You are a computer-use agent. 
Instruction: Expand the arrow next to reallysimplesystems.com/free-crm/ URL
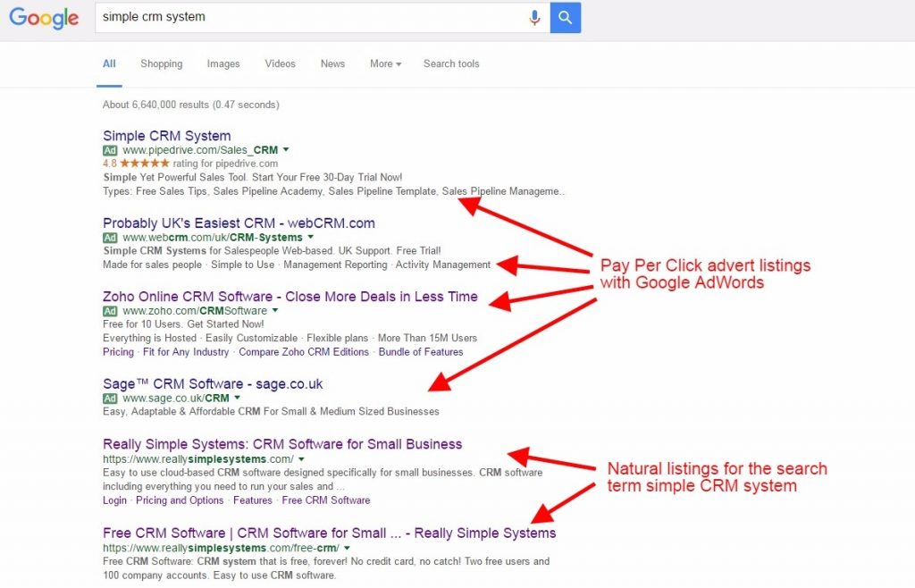347,549
